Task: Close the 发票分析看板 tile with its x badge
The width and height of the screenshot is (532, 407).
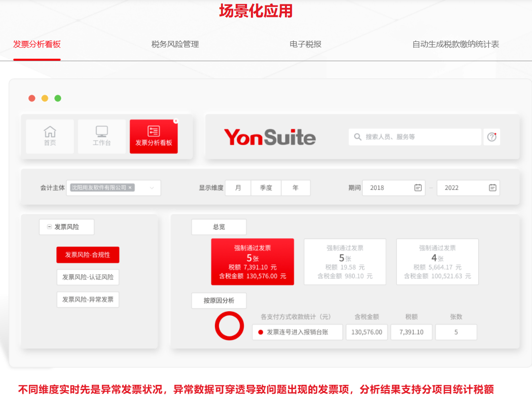Action: pos(176,121)
